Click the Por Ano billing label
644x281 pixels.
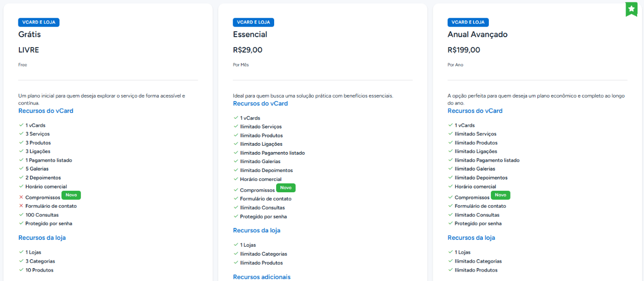[x=455, y=65]
